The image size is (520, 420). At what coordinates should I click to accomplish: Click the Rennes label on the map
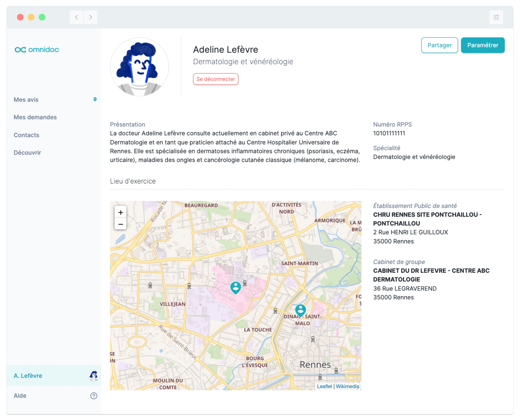(x=315, y=365)
